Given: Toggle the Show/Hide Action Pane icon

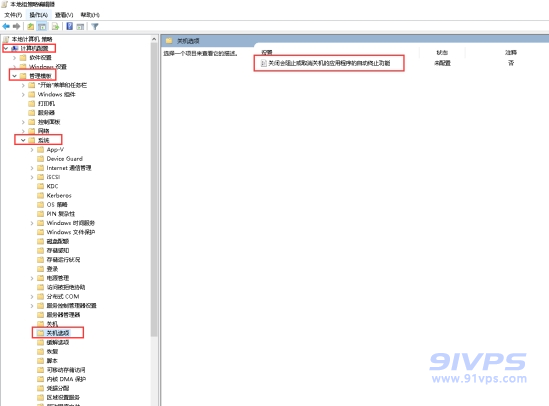Looking at the screenshot, I should tap(81, 26).
